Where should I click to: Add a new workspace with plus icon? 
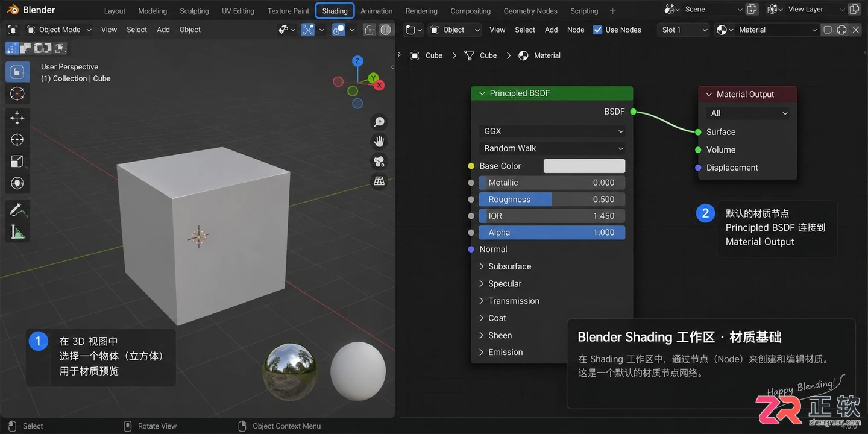613,11
